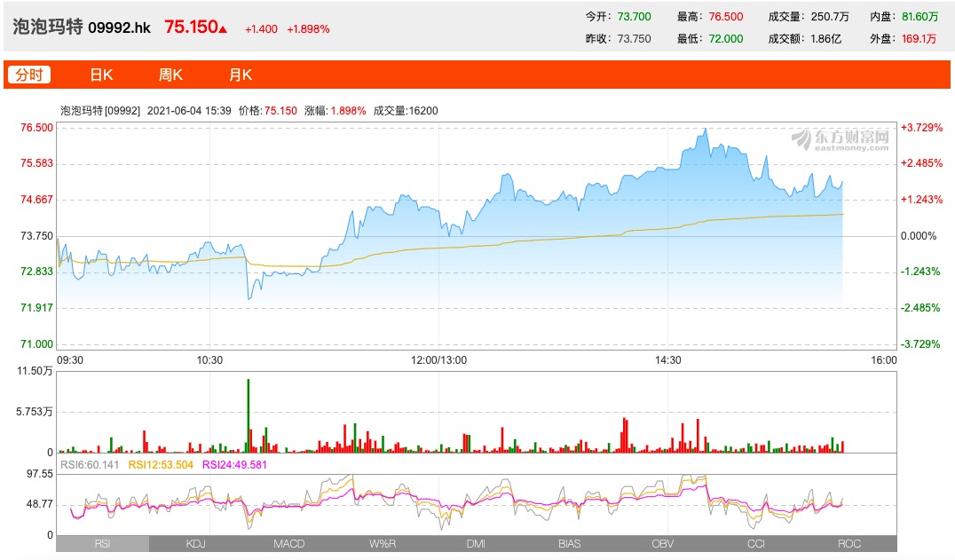Click the tallest green volume bar
955x560 pixels.
coord(248,415)
